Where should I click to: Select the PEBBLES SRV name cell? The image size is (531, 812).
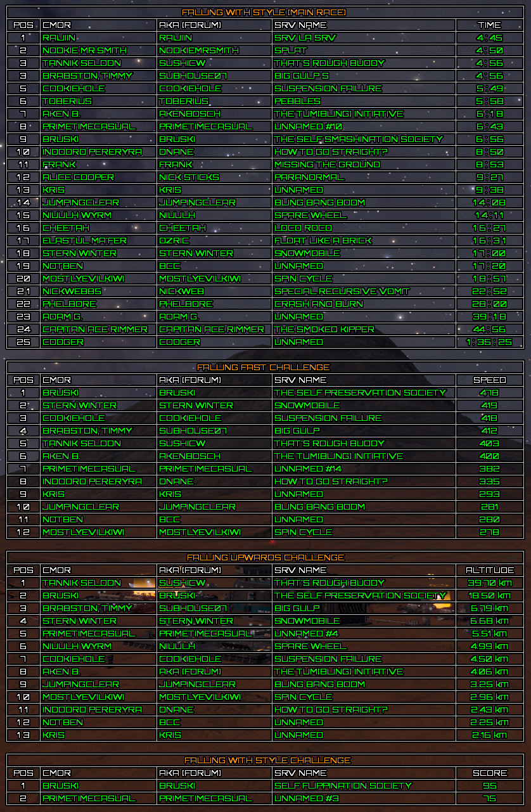297,101
